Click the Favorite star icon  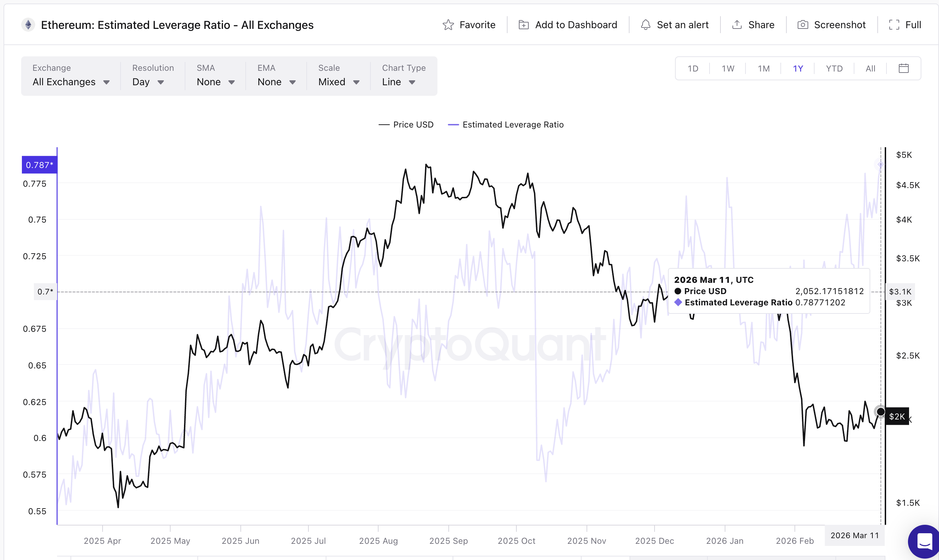(448, 25)
